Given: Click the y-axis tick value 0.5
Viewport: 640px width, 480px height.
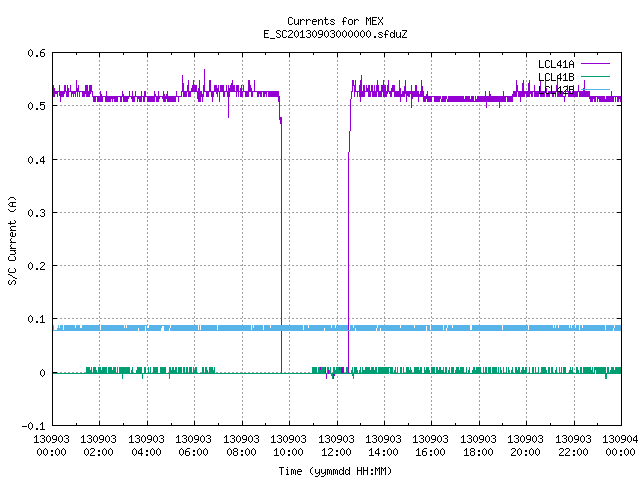Looking at the screenshot, I should 36,106.
